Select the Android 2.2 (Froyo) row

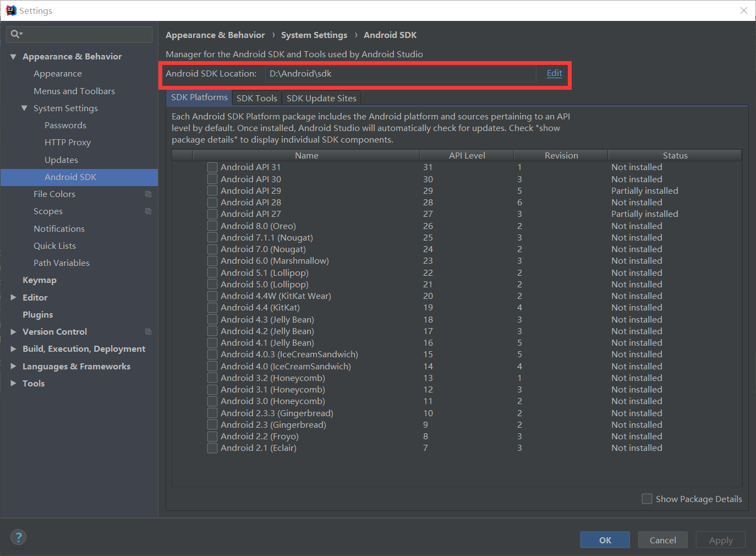(x=457, y=436)
